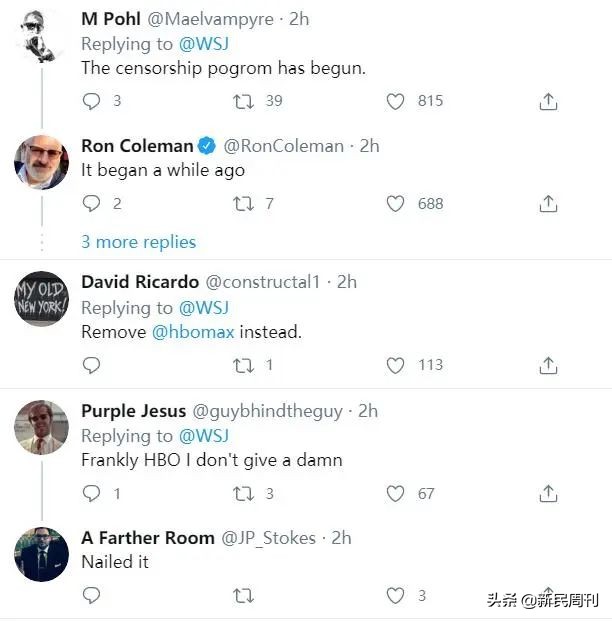Like David Ricardo's tweet with 113 likes
Screen dimensions: 612x621
click(396, 365)
